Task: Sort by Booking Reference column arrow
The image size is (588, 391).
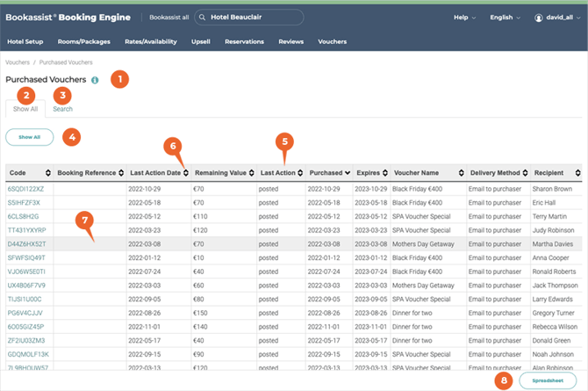Action: point(121,173)
